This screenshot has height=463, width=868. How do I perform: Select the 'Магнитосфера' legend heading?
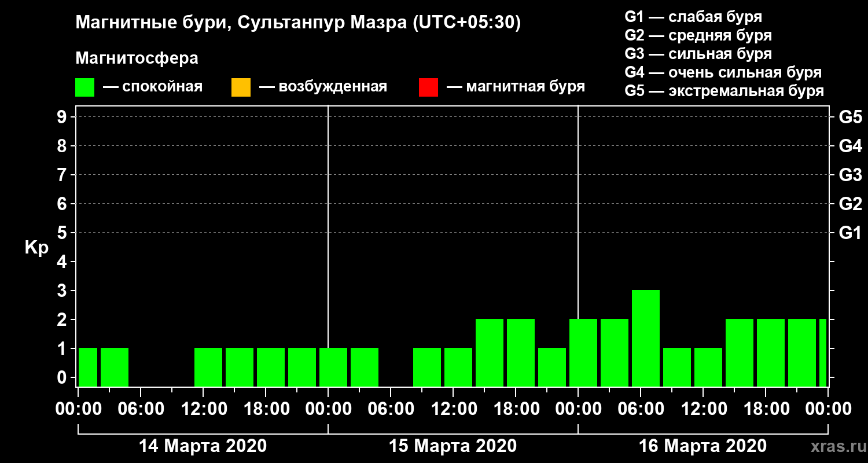(137, 58)
